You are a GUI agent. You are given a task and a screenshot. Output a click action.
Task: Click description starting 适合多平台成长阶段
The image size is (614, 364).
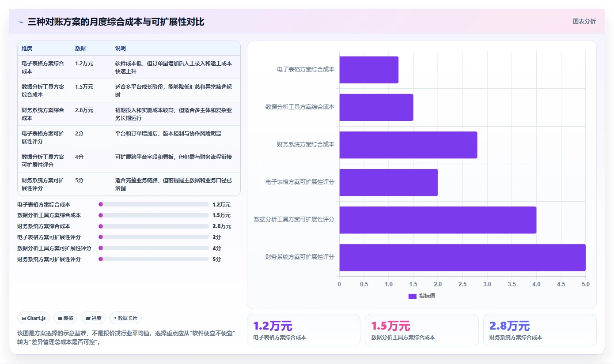coord(174,91)
